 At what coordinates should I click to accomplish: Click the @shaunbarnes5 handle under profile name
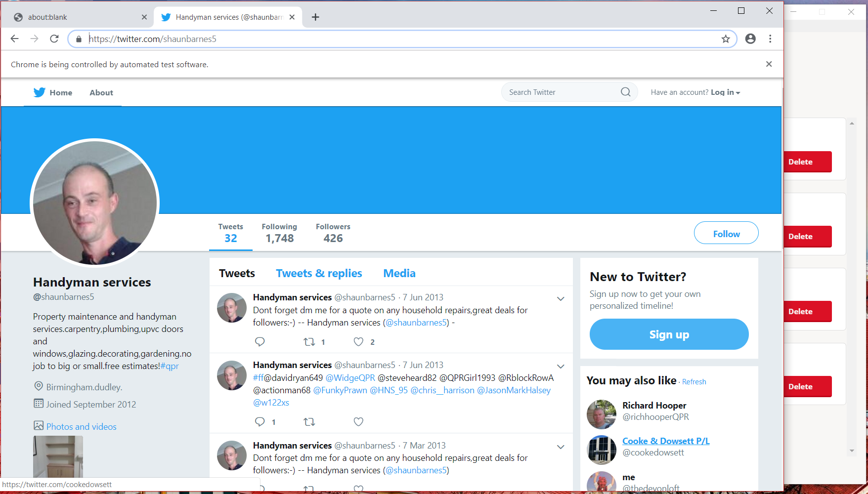[x=63, y=297]
